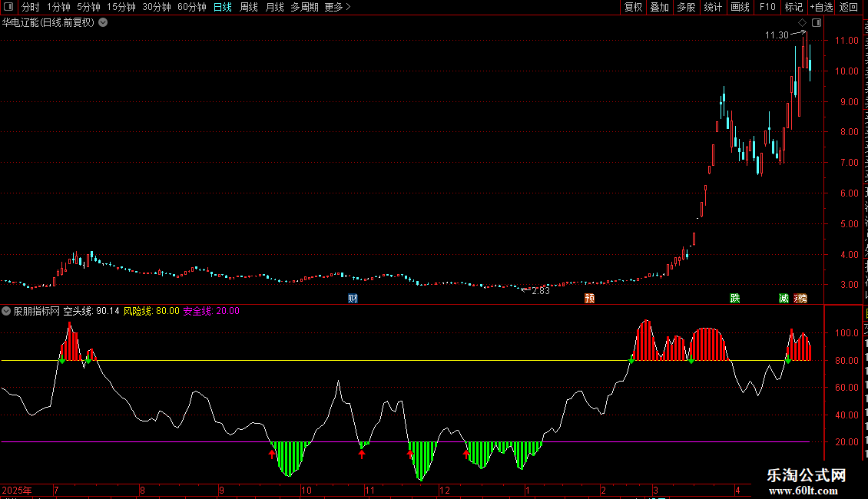Click the diamond icon above the chart
This screenshot has height=499, width=868.
802,23
